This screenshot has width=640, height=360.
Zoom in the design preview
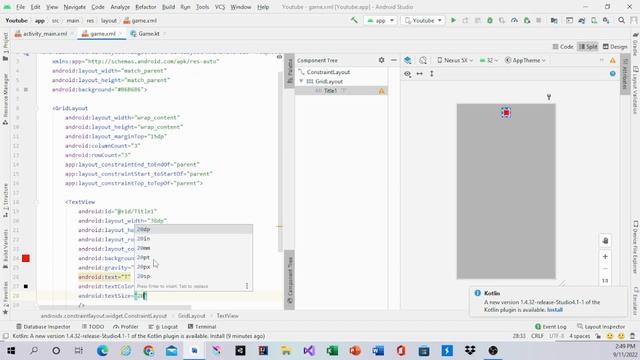point(605,256)
